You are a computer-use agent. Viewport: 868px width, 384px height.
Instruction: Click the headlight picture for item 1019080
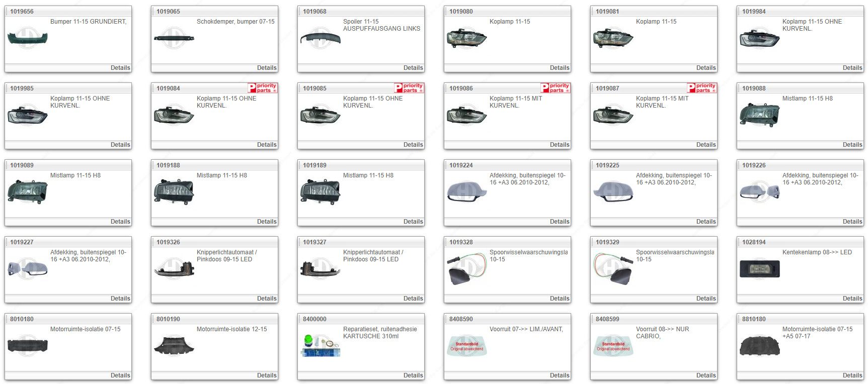pos(466,38)
